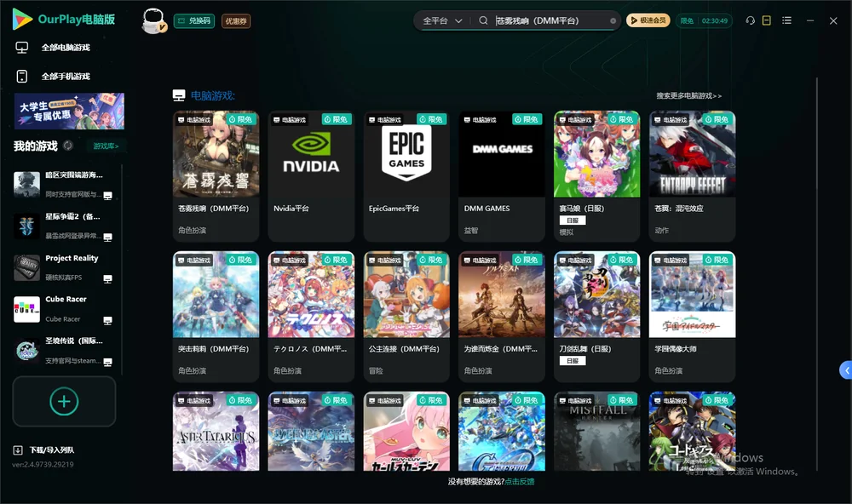Click the search magnifier icon
Image resolution: width=852 pixels, height=504 pixels.
coord(483,20)
